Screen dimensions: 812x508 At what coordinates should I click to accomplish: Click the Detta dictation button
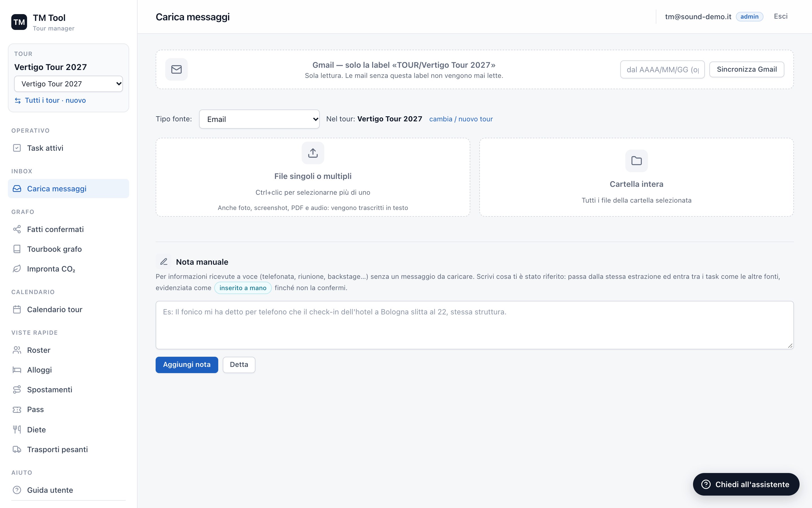tap(239, 365)
